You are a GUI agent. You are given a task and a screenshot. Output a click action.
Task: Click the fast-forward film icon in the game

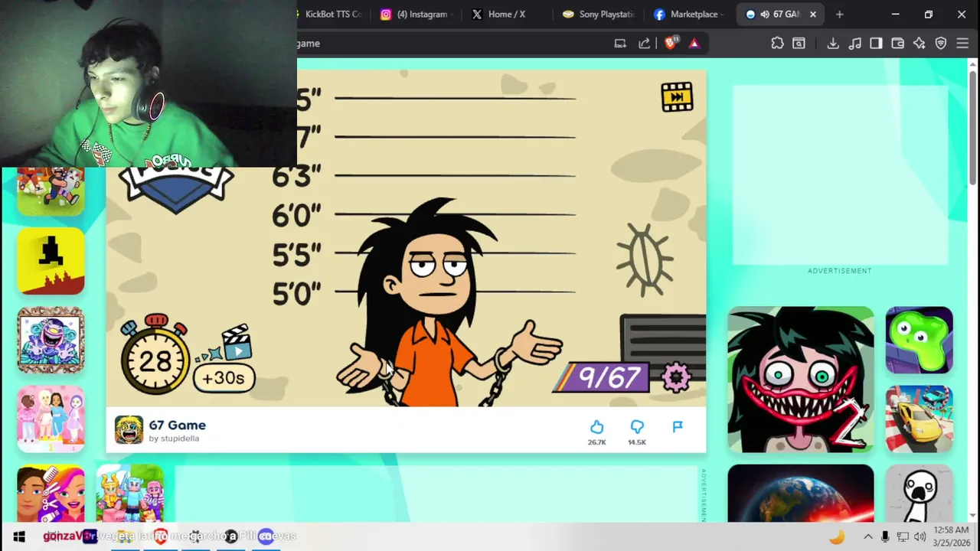(677, 97)
